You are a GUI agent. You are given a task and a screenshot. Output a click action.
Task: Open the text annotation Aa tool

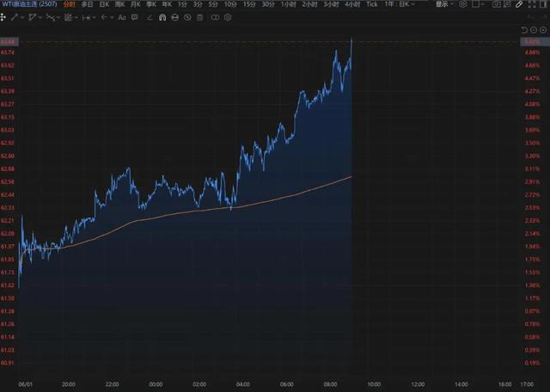point(122,17)
